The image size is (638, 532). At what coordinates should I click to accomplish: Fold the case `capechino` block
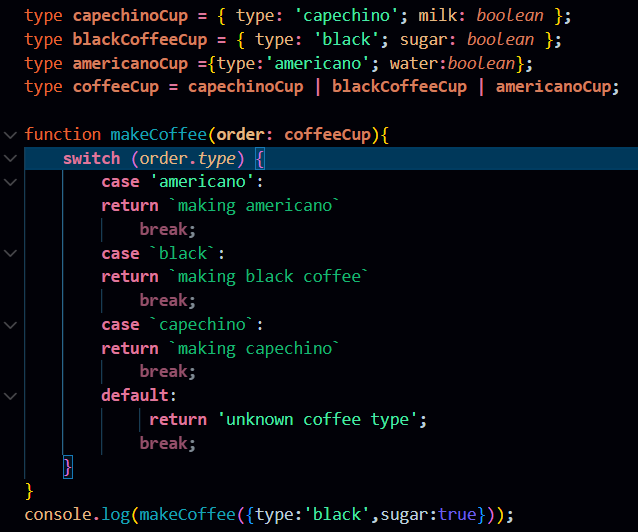(x=10, y=325)
